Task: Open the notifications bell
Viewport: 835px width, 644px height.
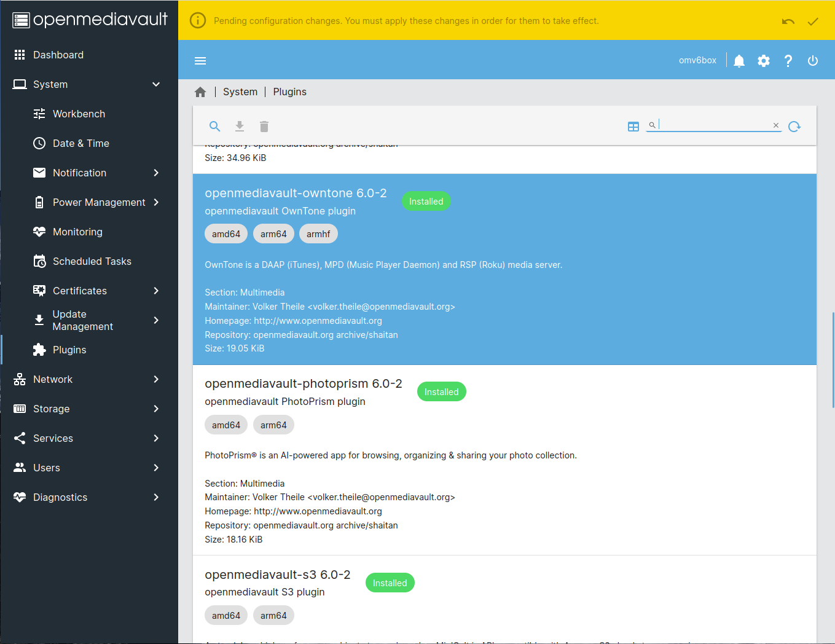Action: [739, 60]
